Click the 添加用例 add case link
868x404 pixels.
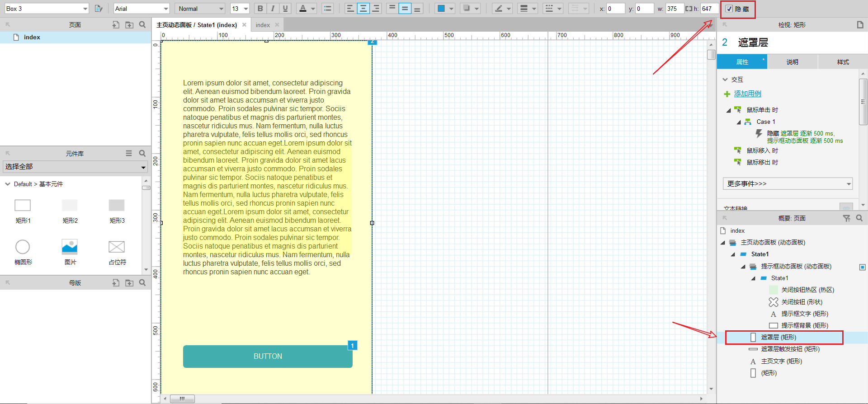pos(747,94)
